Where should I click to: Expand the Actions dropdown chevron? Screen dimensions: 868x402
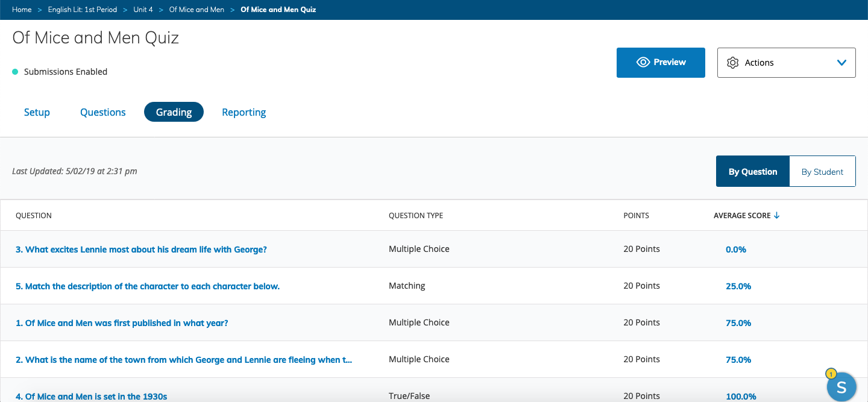point(841,63)
